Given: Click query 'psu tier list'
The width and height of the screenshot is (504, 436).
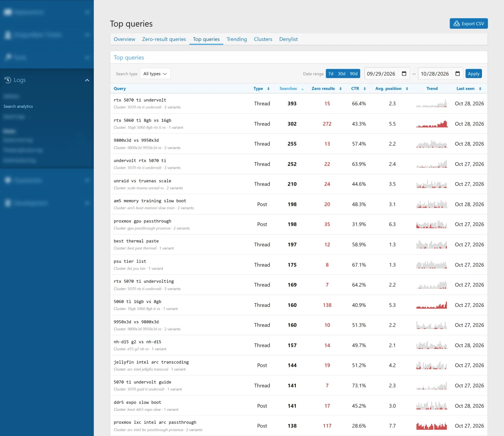Looking at the screenshot, I should point(130,261).
